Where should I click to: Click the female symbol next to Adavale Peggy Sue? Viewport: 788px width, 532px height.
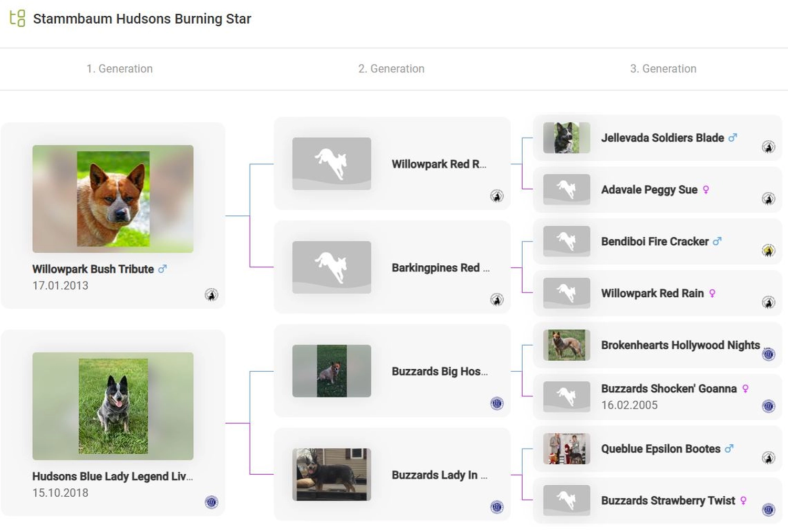[x=706, y=190]
